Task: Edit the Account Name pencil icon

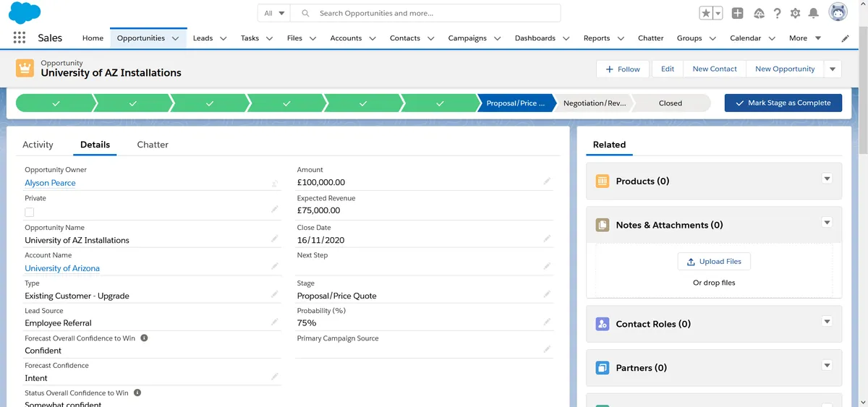Action: (275, 266)
